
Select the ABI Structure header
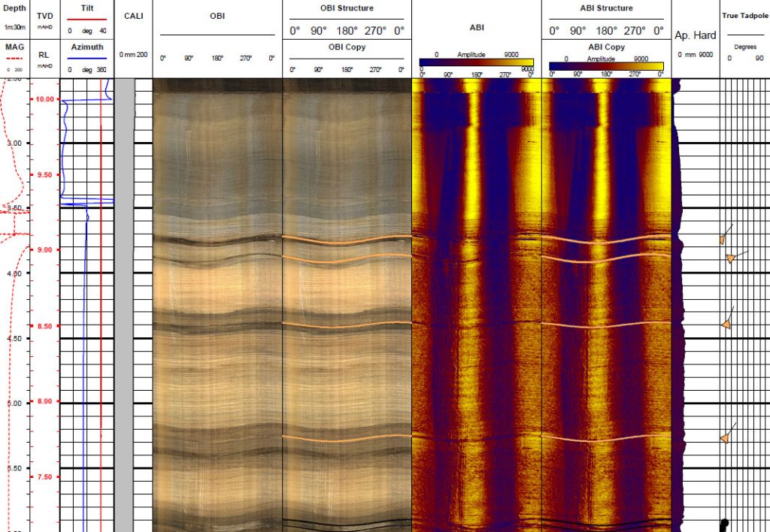coord(606,8)
